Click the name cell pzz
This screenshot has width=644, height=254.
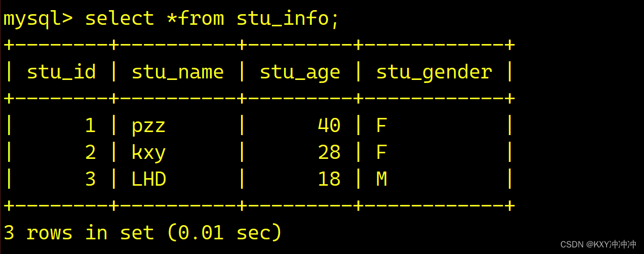pyautogui.click(x=148, y=126)
